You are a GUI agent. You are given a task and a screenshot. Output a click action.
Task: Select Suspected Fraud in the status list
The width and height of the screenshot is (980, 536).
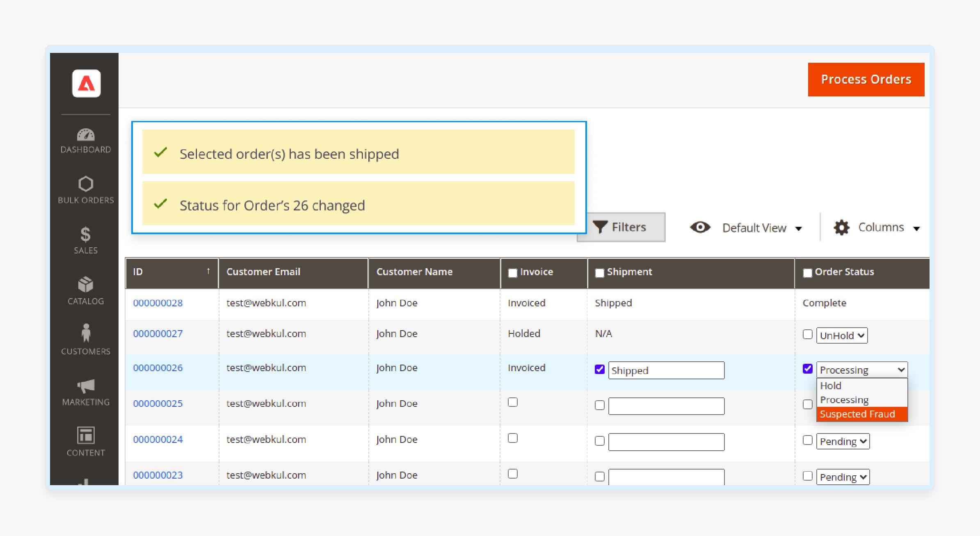pyautogui.click(x=862, y=414)
